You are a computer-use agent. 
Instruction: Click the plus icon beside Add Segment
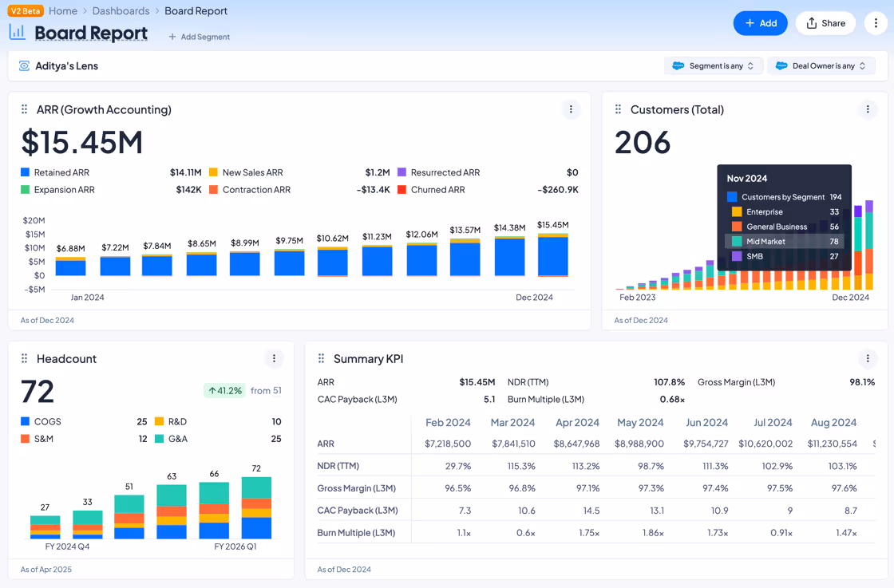tap(172, 37)
